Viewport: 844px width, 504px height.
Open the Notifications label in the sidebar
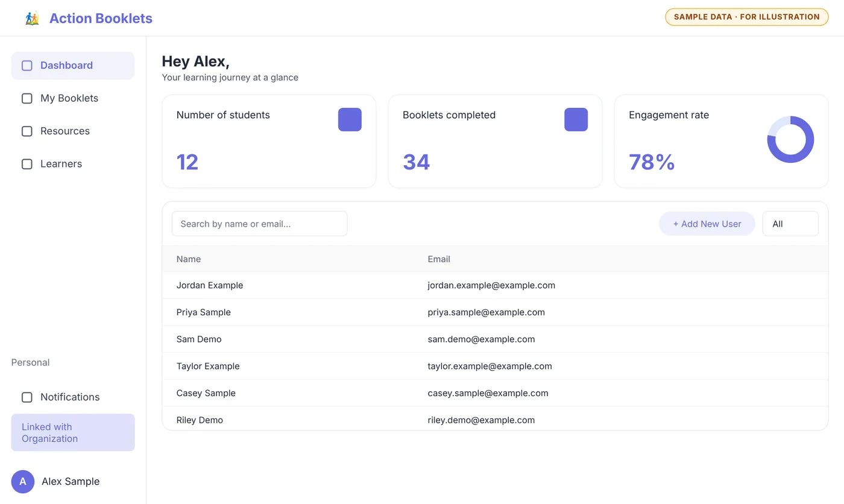(70, 397)
